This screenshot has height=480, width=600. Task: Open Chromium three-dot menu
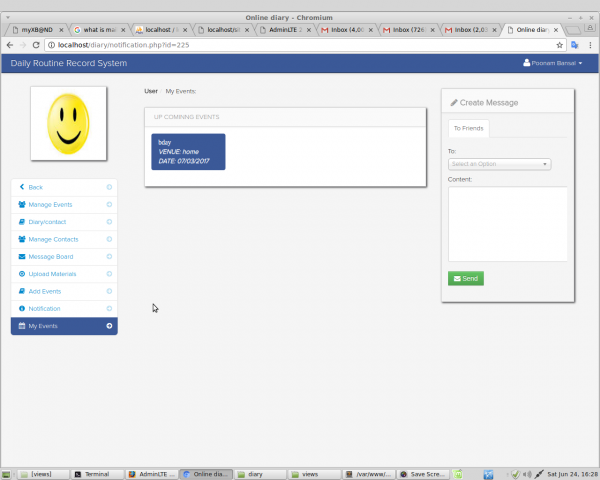(590, 45)
